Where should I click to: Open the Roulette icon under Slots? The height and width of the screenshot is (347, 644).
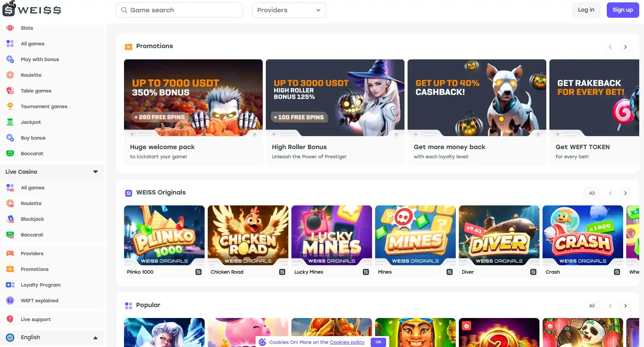coord(10,75)
